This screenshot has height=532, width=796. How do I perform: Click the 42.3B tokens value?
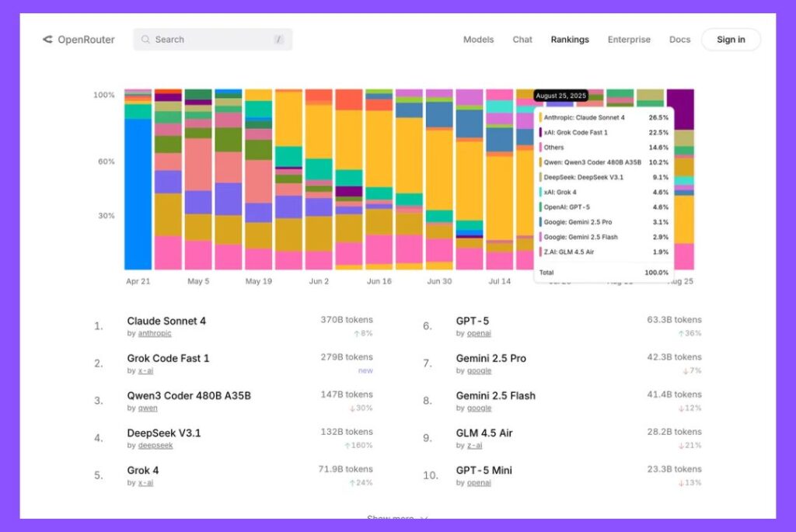click(x=674, y=357)
